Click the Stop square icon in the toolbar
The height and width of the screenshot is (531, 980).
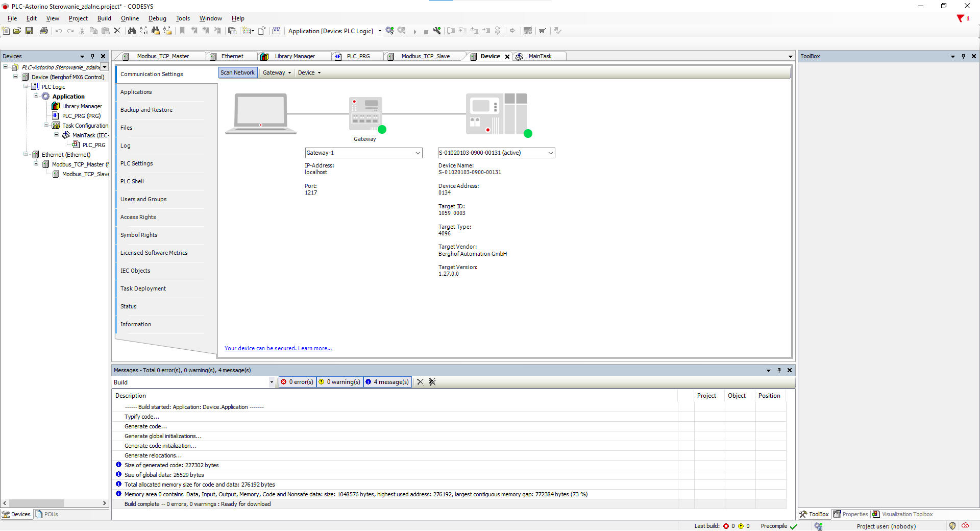click(426, 31)
